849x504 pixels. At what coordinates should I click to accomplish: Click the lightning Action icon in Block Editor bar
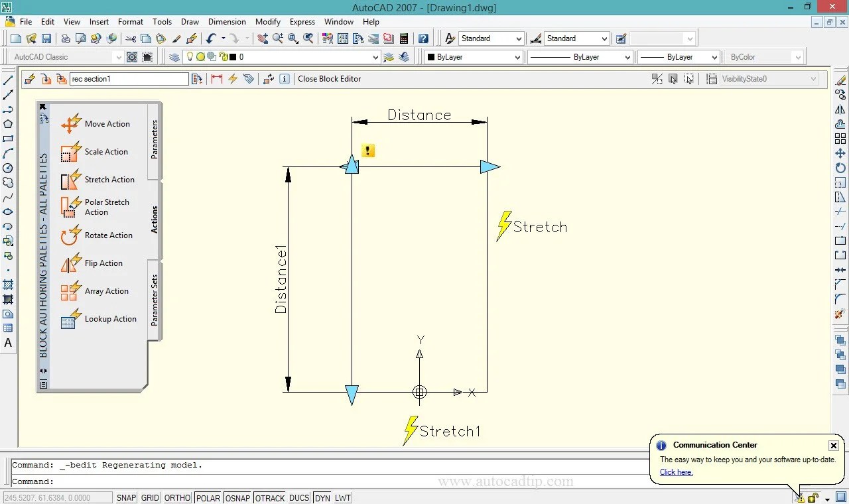click(233, 79)
